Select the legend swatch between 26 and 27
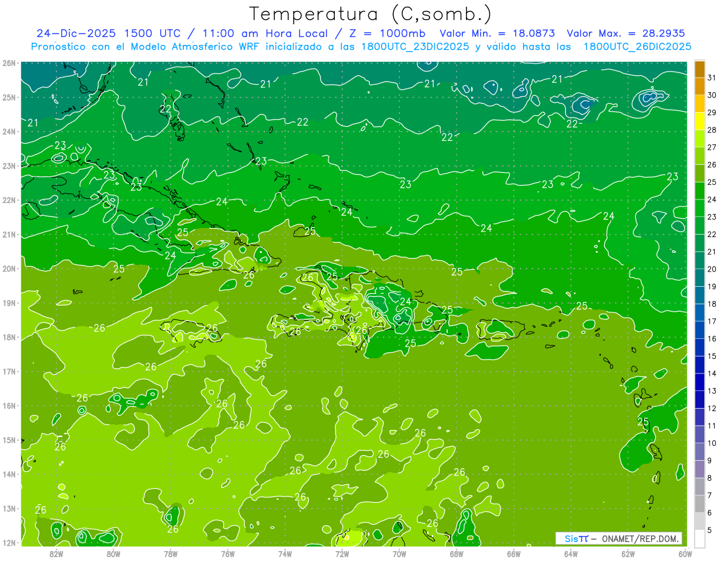The width and height of the screenshot is (728, 562). click(x=699, y=155)
